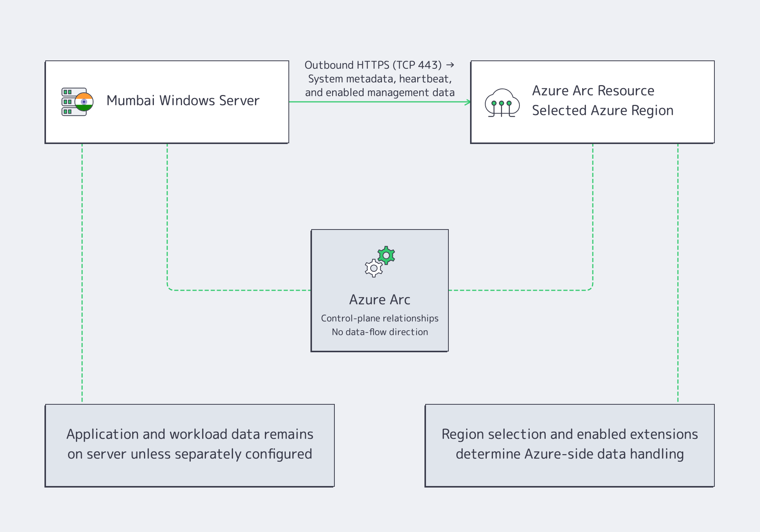Viewport: 760px width, 532px height.
Task: Click 'No data-flow direction' caption
Action: [380, 332]
